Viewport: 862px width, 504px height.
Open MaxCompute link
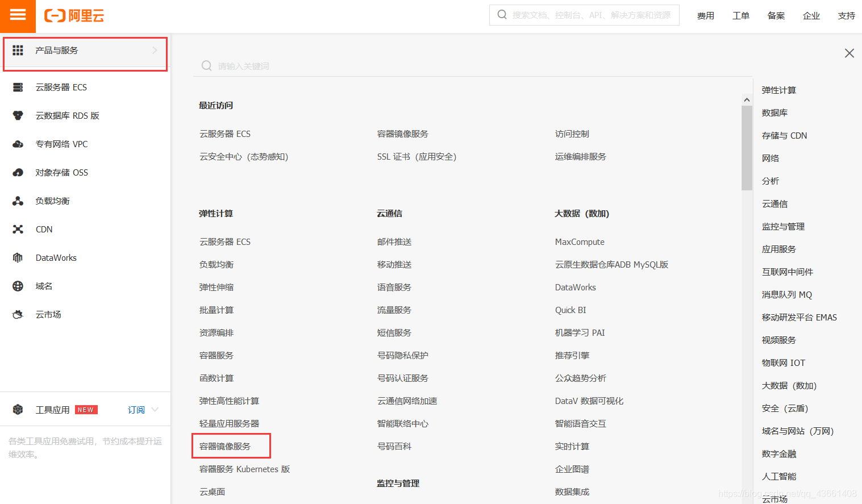(x=580, y=241)
